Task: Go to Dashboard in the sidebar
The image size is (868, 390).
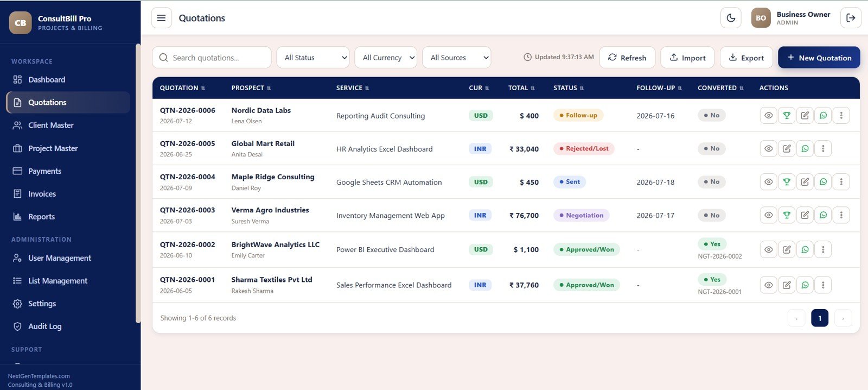Action: [68, 79]
